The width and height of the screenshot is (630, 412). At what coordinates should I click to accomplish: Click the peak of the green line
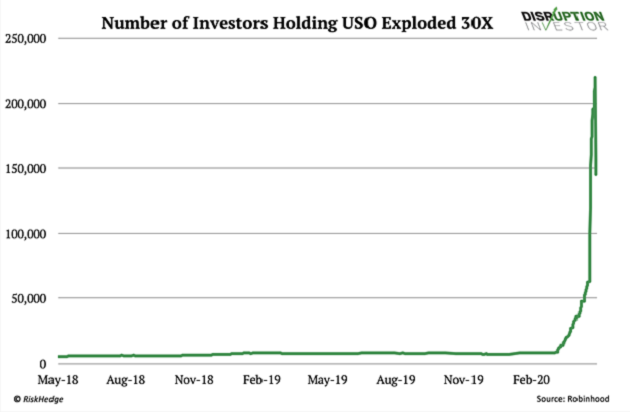point(596,78)
